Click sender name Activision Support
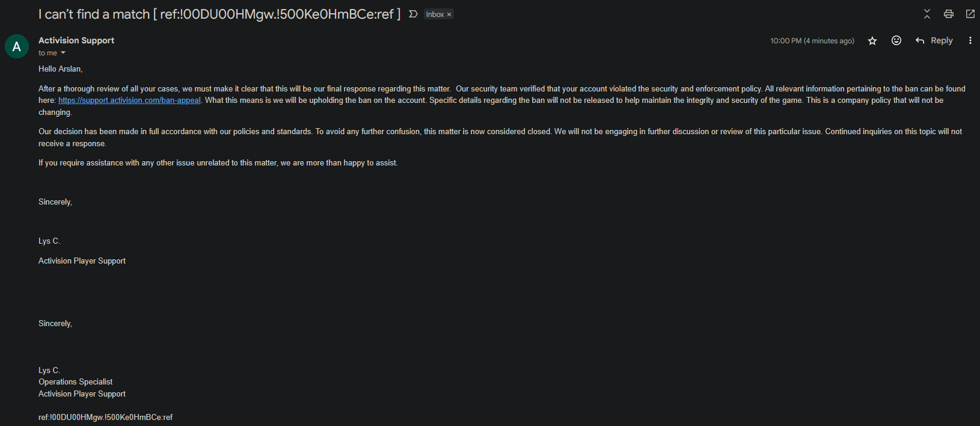The height and width of the screenshot is (426, 980). [x=76, y=40]
